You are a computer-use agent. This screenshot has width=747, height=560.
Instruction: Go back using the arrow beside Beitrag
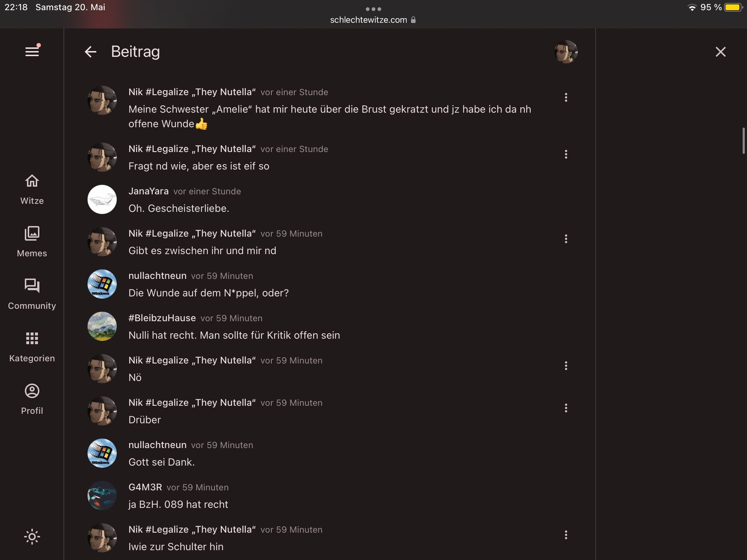(90, 52)
